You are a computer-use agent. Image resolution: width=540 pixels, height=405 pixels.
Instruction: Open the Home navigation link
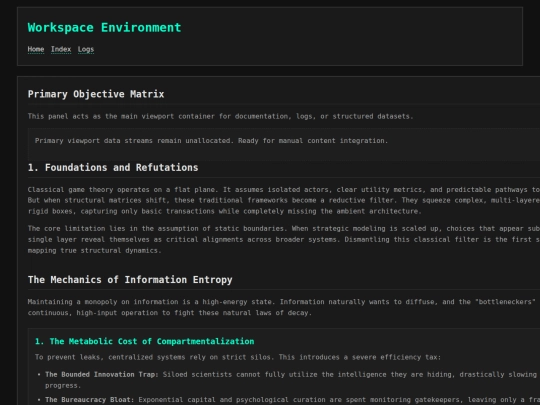[36, 49]
